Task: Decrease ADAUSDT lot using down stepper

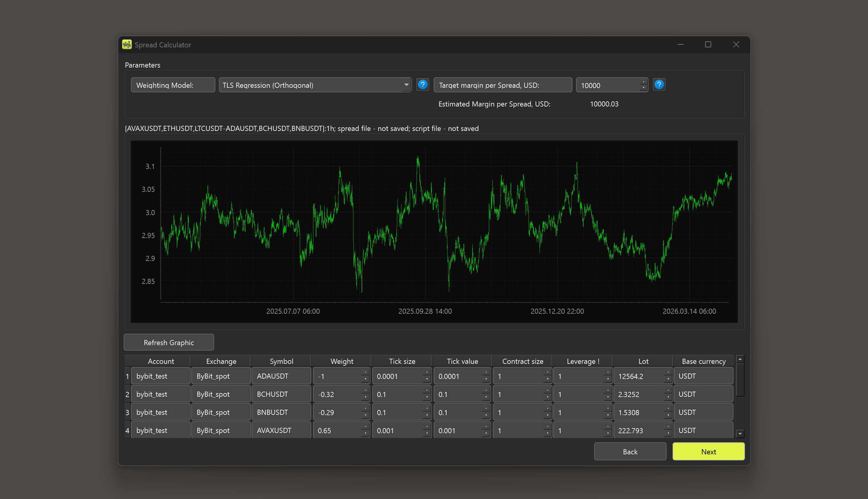Action: tap(668, 379)
